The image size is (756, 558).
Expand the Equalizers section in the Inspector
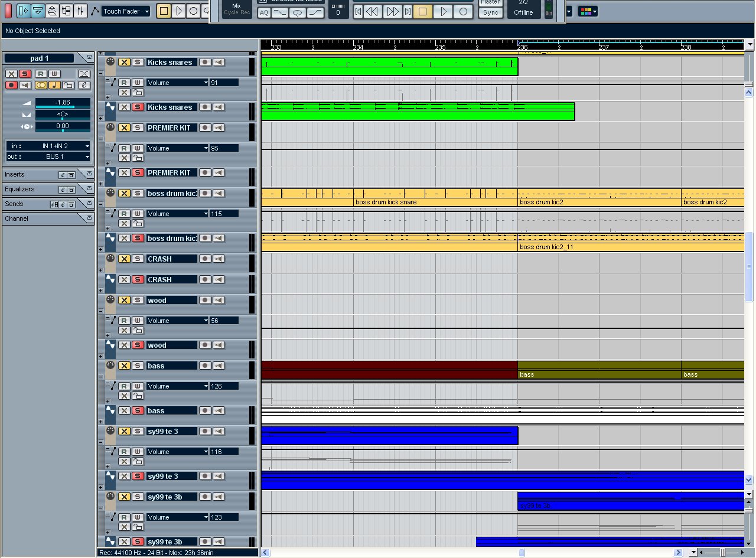(89, 189)
